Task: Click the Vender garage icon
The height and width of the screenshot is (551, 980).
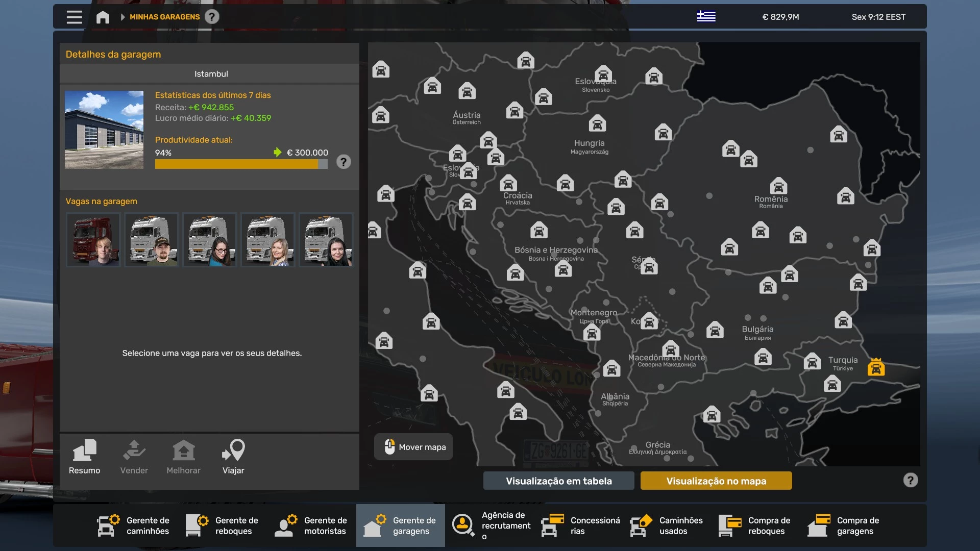Action: point(134,457)
